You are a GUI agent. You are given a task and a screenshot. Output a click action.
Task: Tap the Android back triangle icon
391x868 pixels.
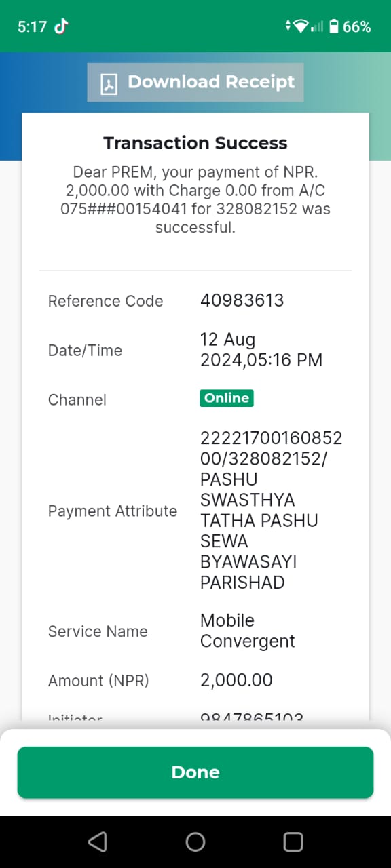pyautogui.click(x=97, y=842)
